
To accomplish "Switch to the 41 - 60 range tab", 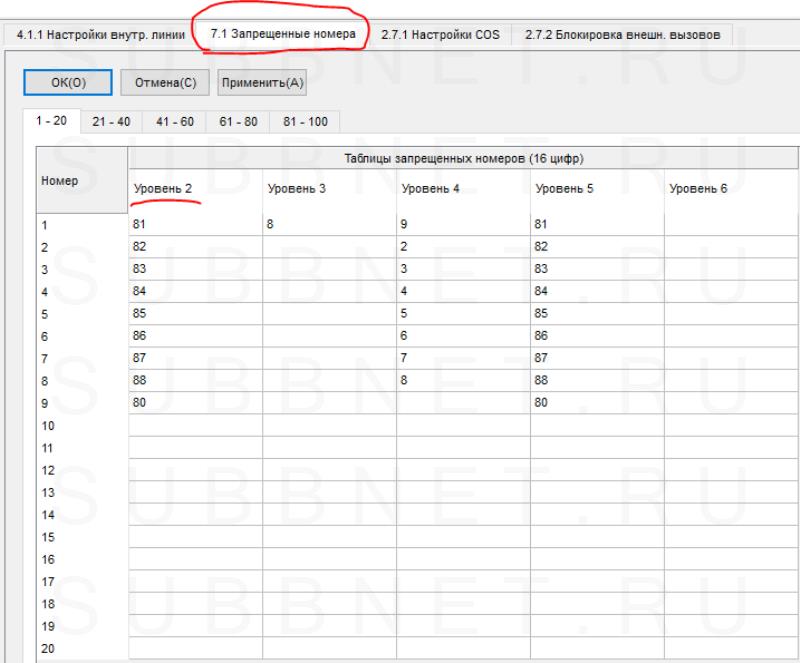I will 175,122.
